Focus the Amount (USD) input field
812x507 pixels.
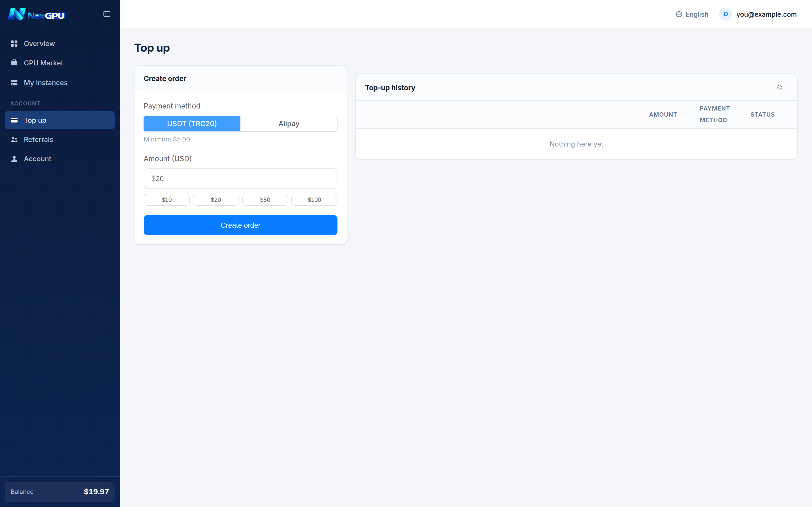tap(241, 178)
